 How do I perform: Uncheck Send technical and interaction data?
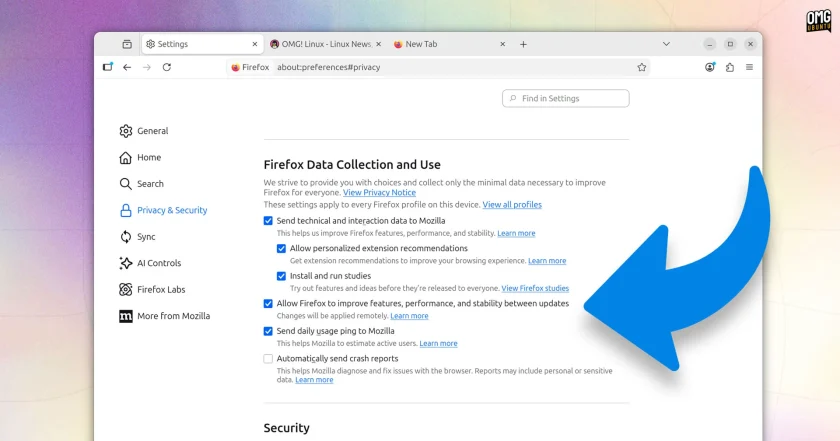(268, 221)
